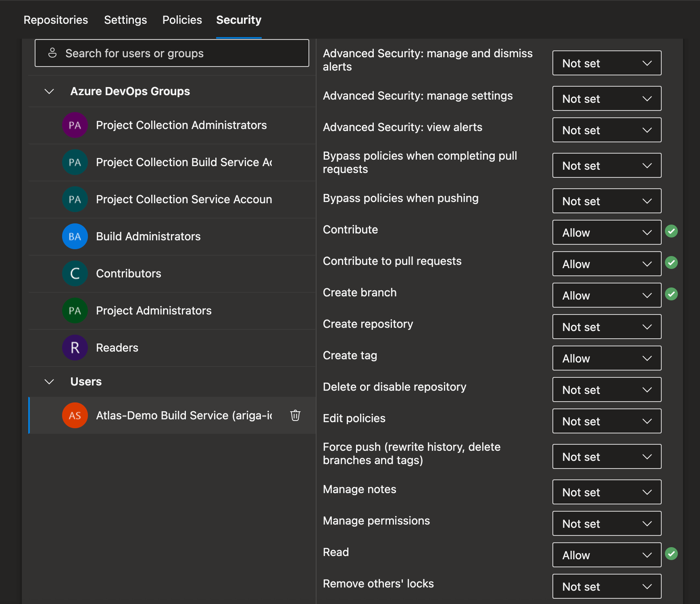Click the search user icon in search box

click(52, 53)
